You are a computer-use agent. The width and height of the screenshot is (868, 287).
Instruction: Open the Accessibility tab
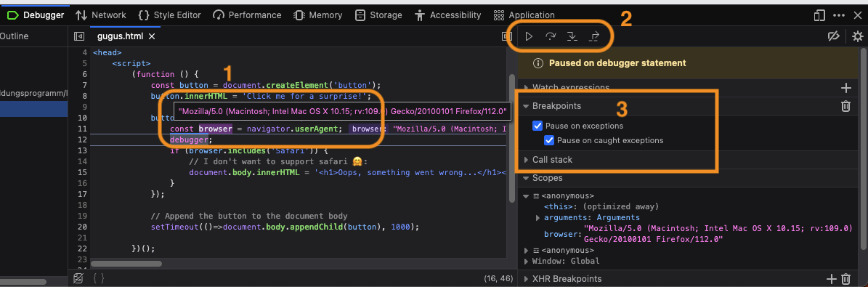pyautogui.click(x=447, y=15)
